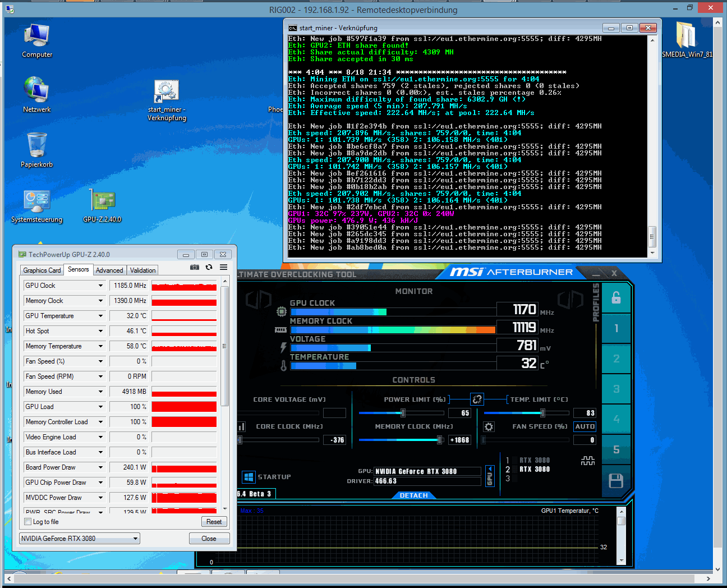
Task: Click the GPU-Z refresh icon
Action: pyautogui.click(x=209, y=267)
